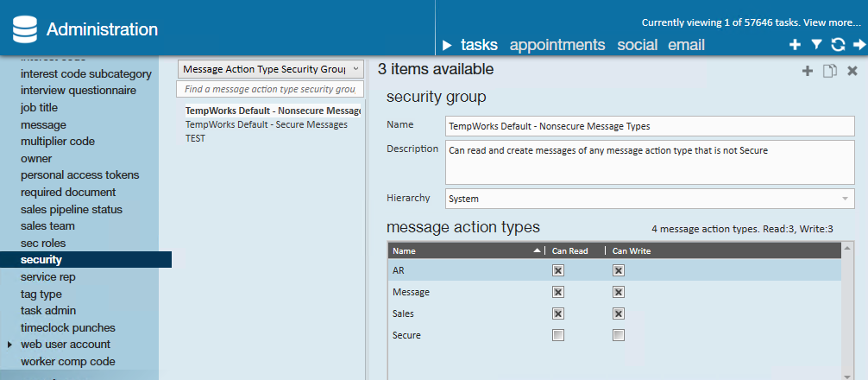Switch to the appointments tab
Image resolution: width=868 pixels, height=380 pixels.
[557, 45]
